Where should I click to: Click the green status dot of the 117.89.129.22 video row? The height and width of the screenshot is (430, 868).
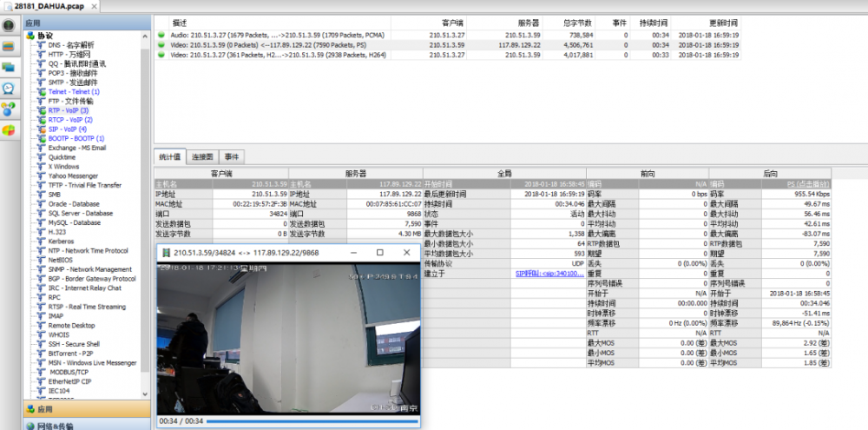pyautogui.click(x=161, y=45)
